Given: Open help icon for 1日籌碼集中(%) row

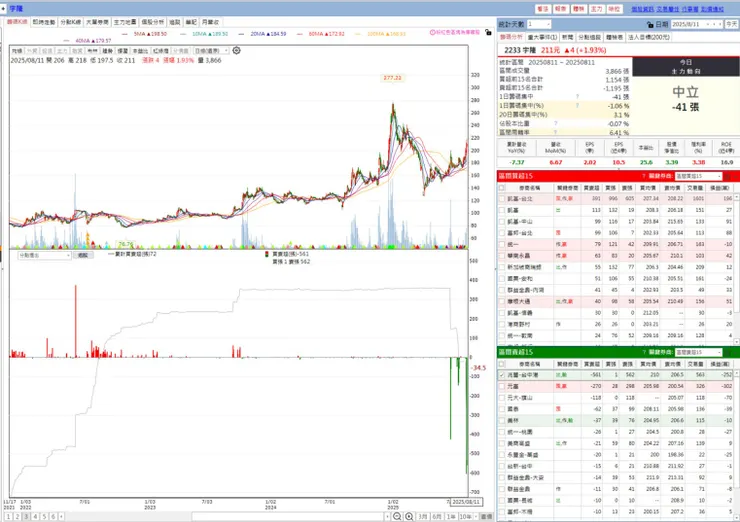Looking at the screenshot, I should (577, 106).
